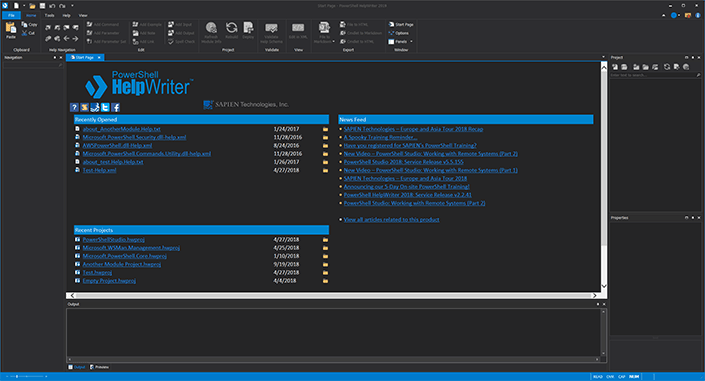Click the Cut command in the ribbon
The width and height of the screenshot is (705, 381).
(x=28, y=33)
